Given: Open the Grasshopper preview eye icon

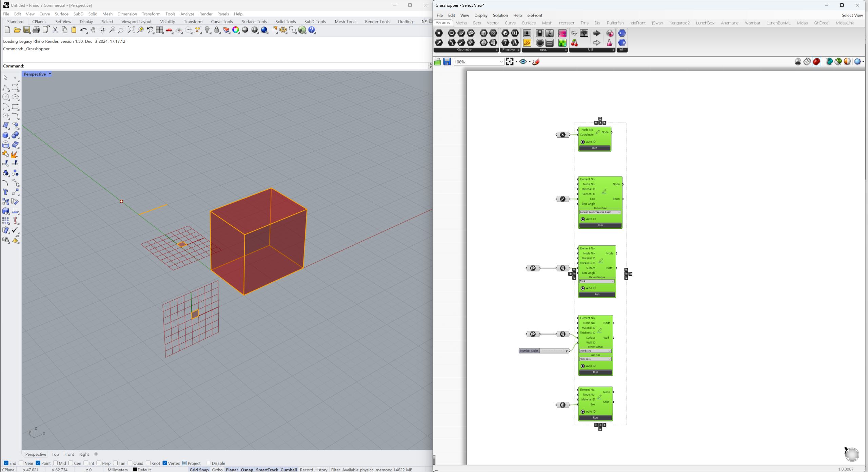Looking at the screenshot, I should [523, 61].
